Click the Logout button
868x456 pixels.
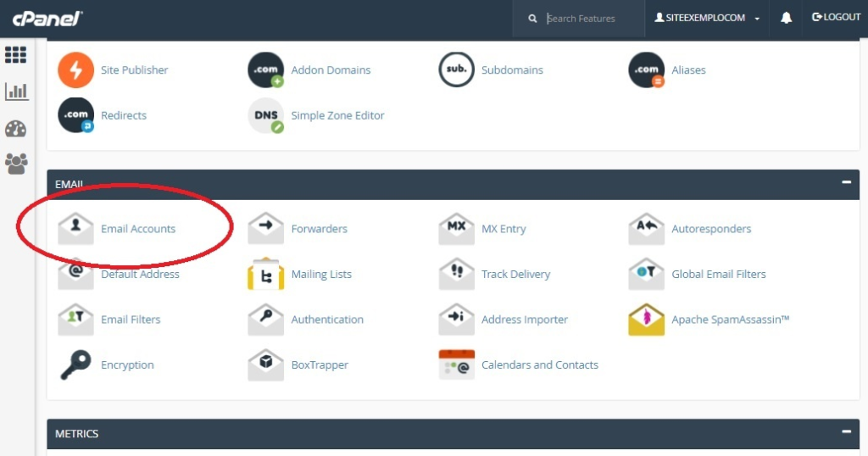click(836, 18)
